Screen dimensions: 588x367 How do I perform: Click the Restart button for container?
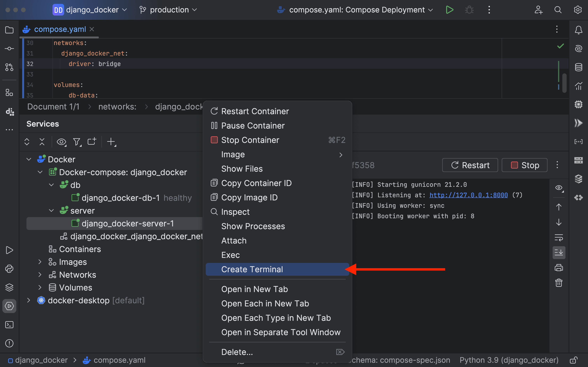tap(470, 165)
